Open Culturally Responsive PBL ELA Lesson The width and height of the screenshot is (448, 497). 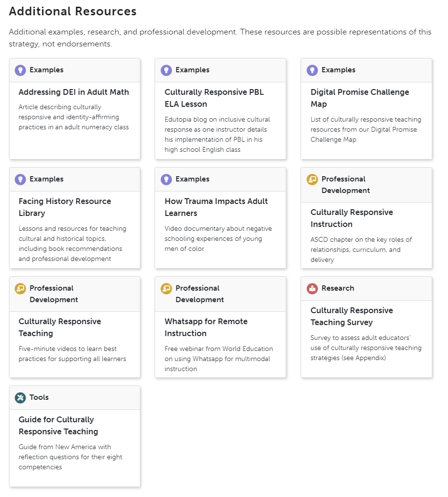pyautogui.click(x=214, y=98)
